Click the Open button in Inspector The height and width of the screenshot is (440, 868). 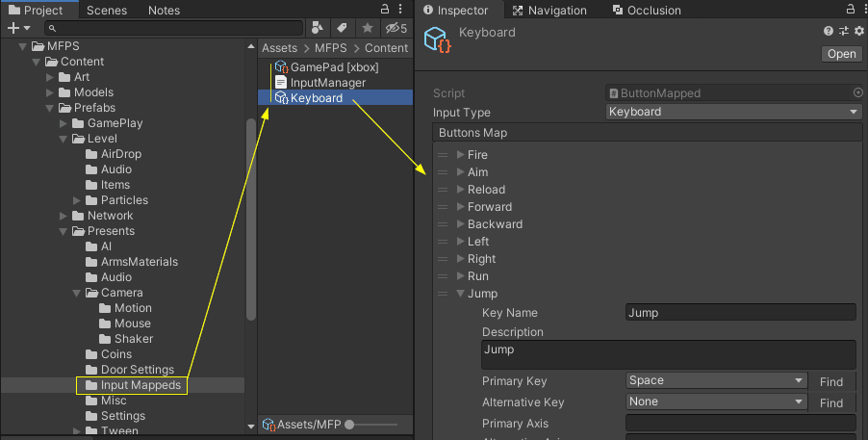[x=841, y=54]
